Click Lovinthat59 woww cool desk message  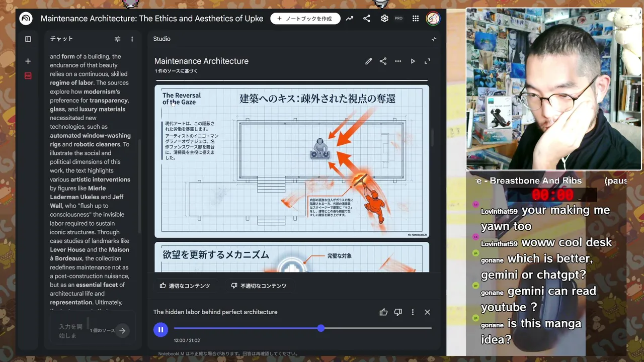546,242
